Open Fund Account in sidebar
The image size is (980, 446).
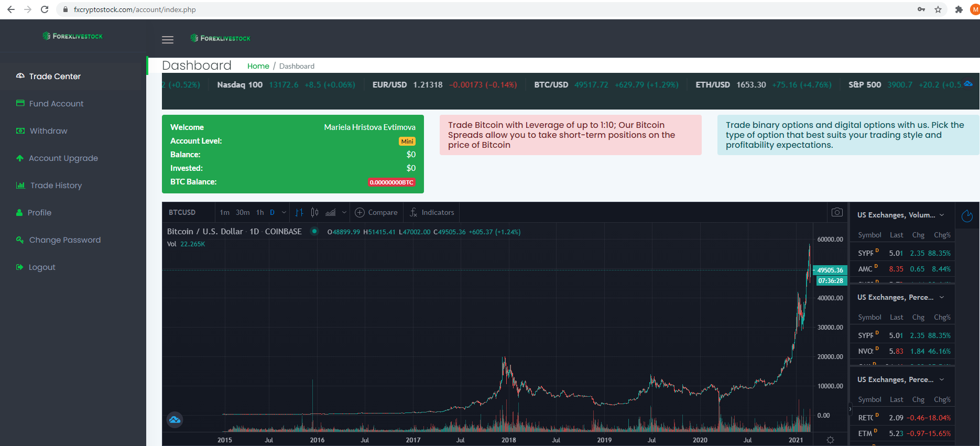click(x=56, y=104)
